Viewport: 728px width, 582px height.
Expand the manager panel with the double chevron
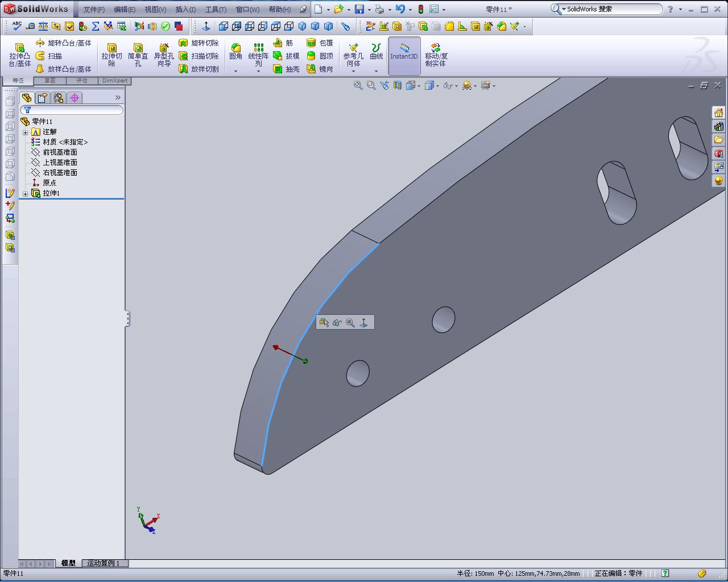point(118,98)
